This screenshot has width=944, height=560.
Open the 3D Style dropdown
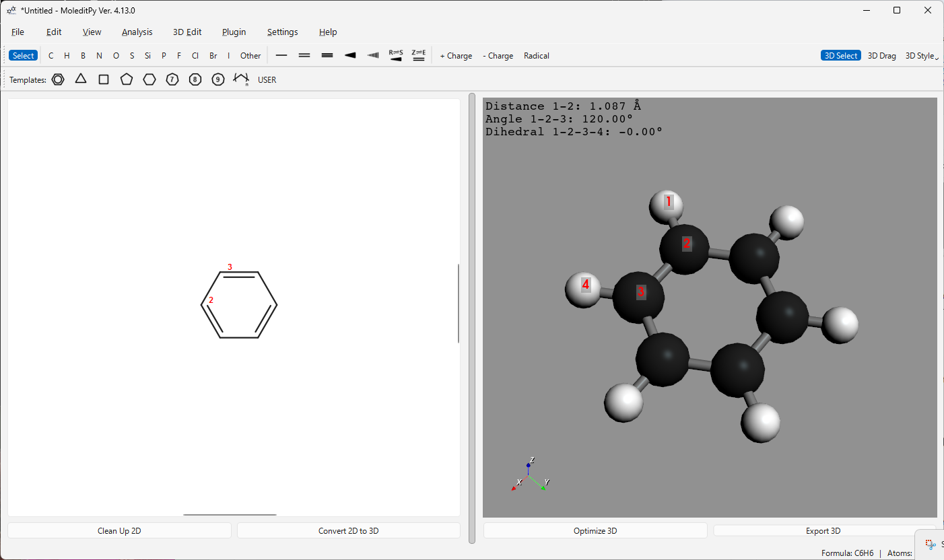[x=922, y=56]
